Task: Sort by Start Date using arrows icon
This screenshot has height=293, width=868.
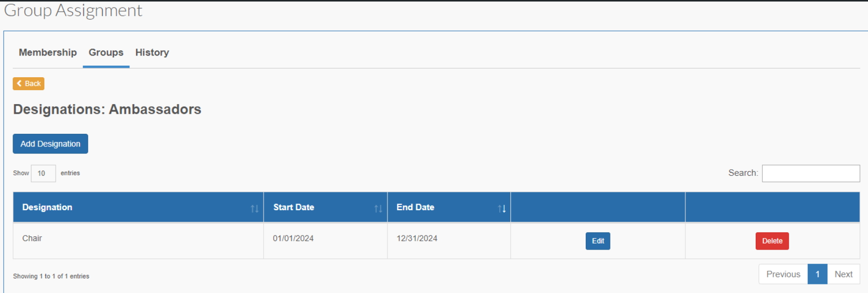Action: pos(378,209)
